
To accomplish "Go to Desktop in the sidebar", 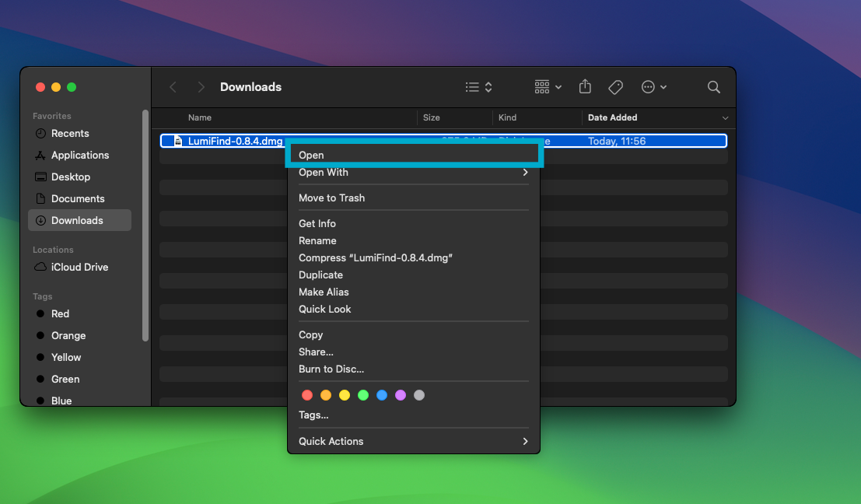I will (79, 177).
